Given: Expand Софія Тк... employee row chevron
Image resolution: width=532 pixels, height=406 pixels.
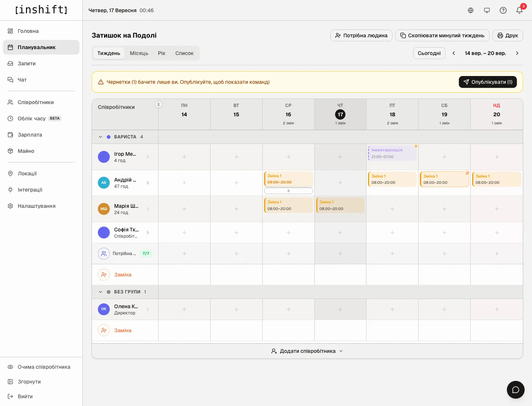Looking at the screenshot, I should [148, 233].
